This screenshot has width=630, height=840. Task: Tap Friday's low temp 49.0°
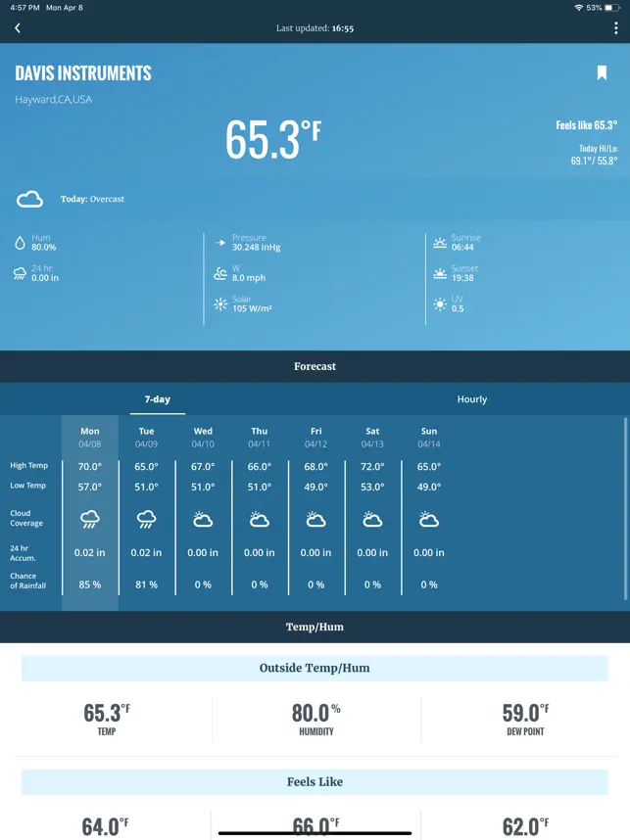315,487
